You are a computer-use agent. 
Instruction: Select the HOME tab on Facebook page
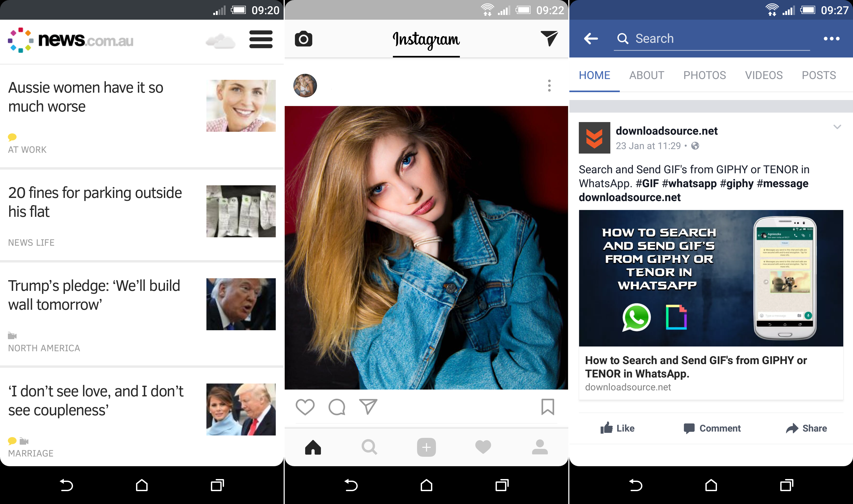[595, 75]
